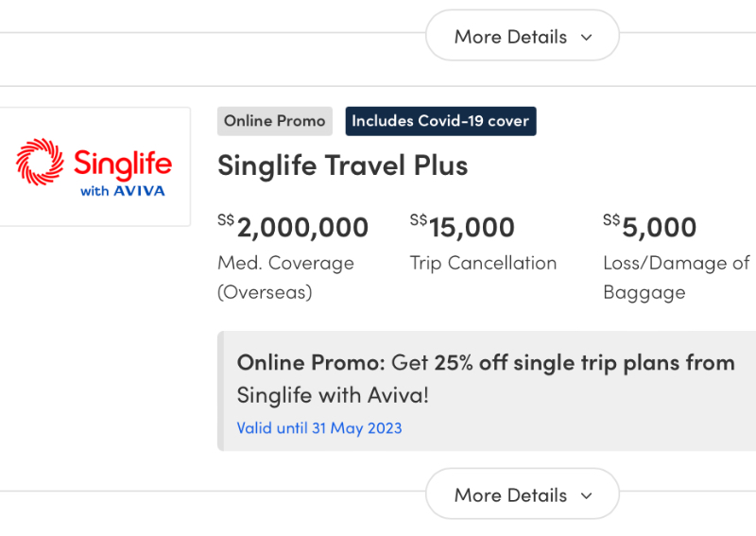Expand More Details below Singlife promo

tap(523, 494)
